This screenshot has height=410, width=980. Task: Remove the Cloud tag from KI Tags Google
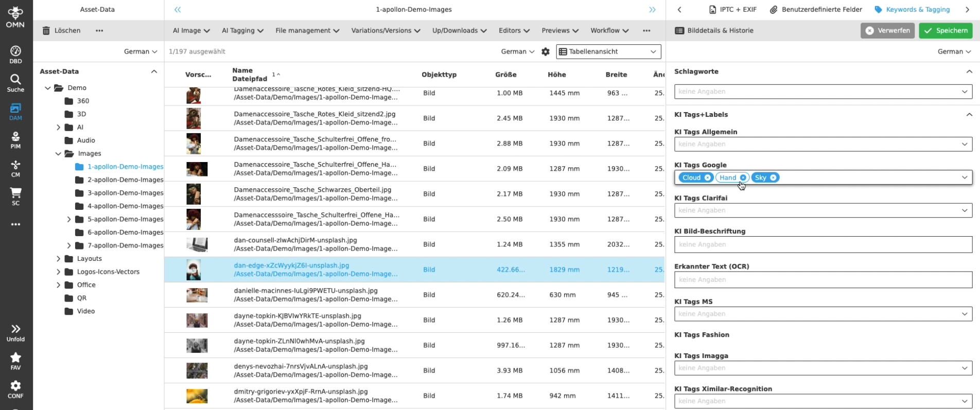click(708, 177)
